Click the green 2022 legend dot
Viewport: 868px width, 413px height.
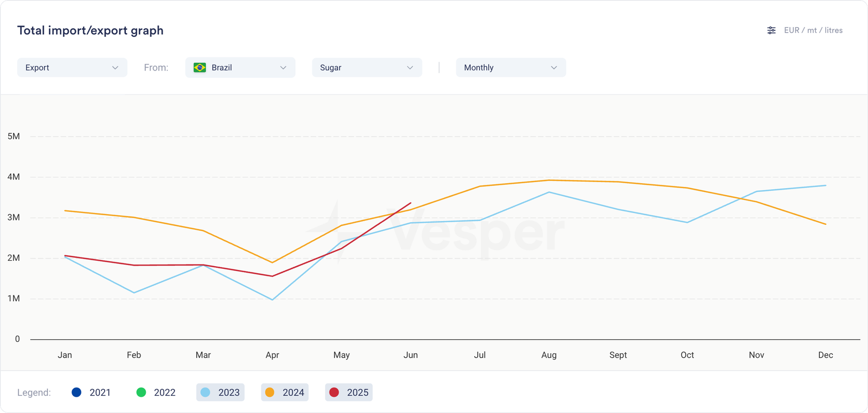coord(141,392)
